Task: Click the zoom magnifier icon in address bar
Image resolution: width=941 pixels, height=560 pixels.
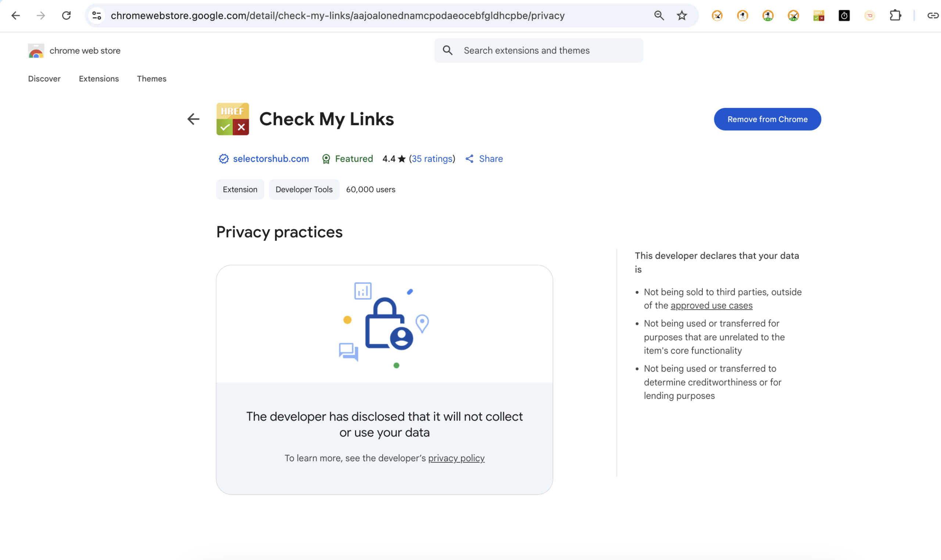Action: pos(659,15)
